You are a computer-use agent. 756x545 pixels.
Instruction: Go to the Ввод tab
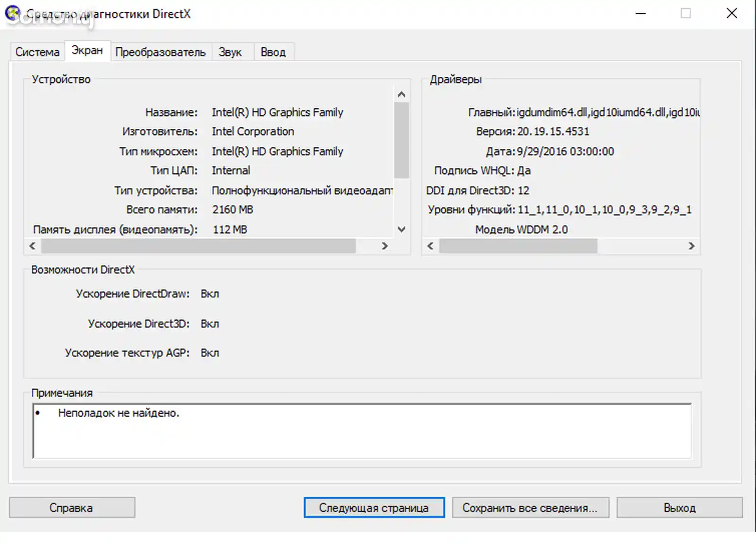[x=273, y=52]
